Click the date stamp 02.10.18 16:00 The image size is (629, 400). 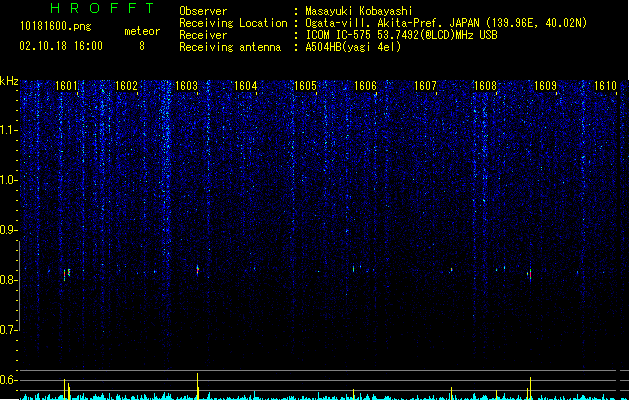tap(61, 46)
